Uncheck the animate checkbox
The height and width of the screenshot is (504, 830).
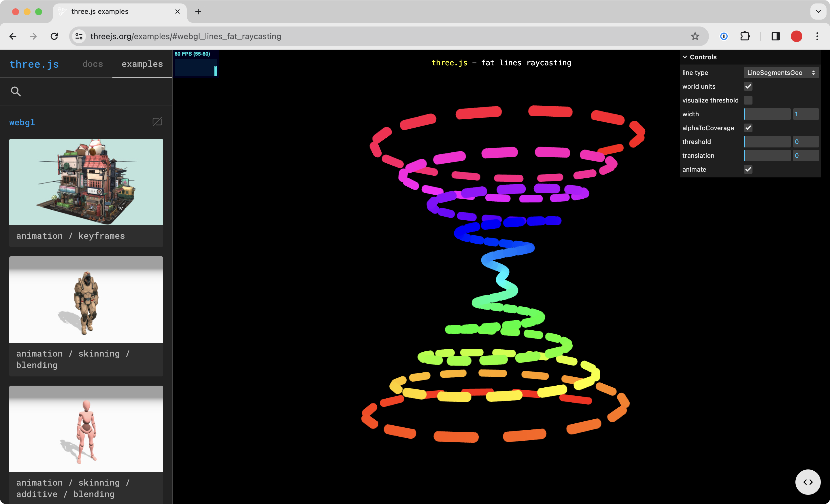[748, 169]
